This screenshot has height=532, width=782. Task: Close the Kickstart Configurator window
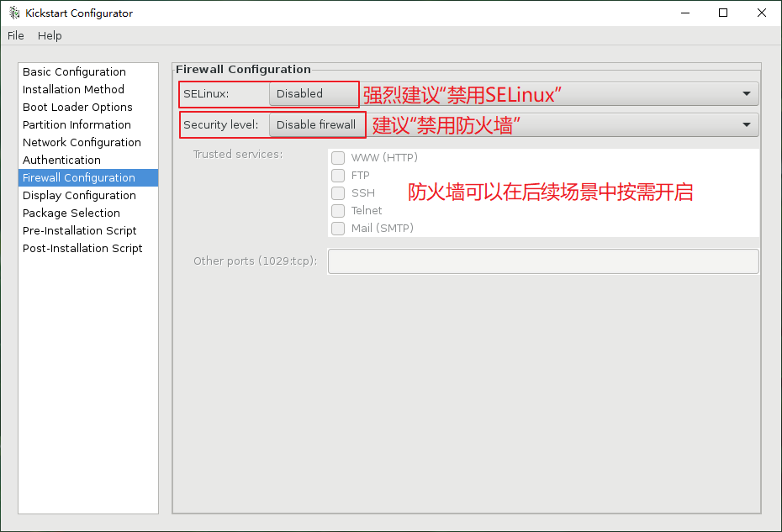pyautogui.click(x=762, y=13)
